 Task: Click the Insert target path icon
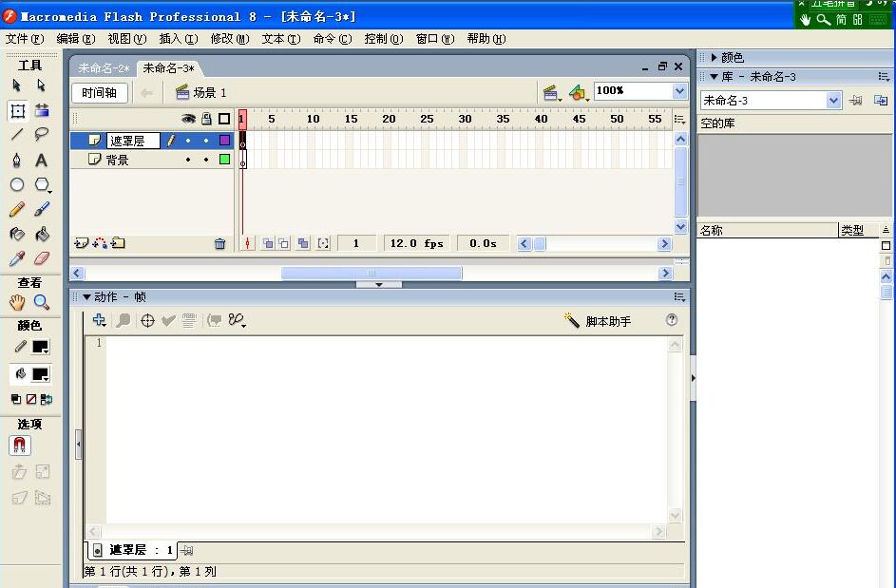(147, 320)
